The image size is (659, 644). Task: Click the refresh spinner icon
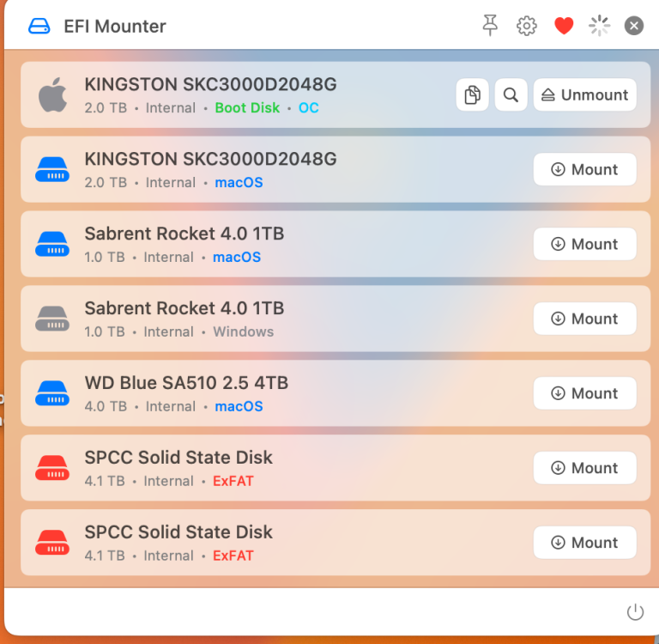coord(599,26)
